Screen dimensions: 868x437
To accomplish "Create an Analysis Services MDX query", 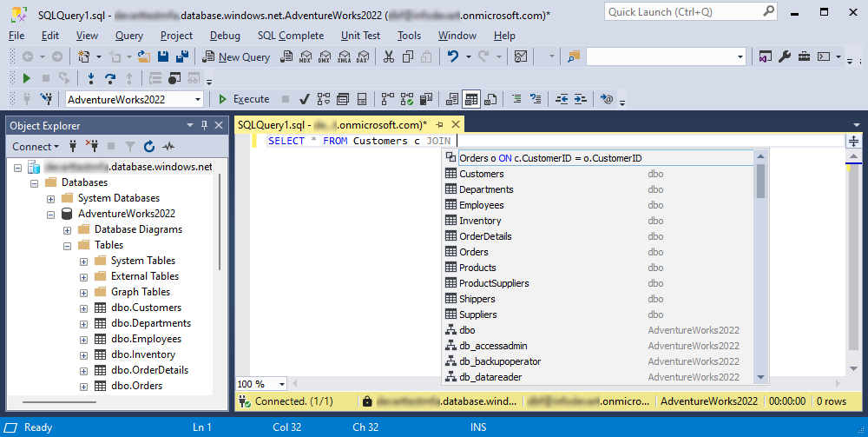I will 306,56.
